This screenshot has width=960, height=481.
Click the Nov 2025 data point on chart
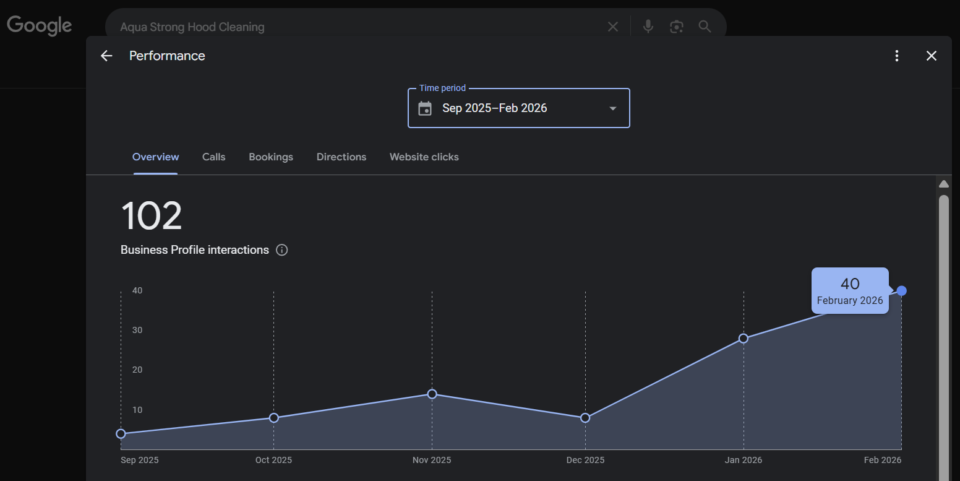432,394
